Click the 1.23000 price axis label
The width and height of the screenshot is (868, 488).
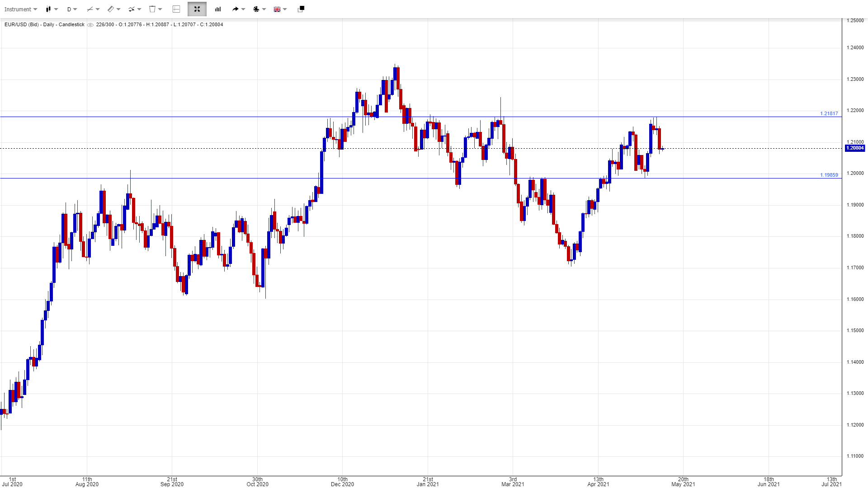pyautogui.click(x=855, y=79)
